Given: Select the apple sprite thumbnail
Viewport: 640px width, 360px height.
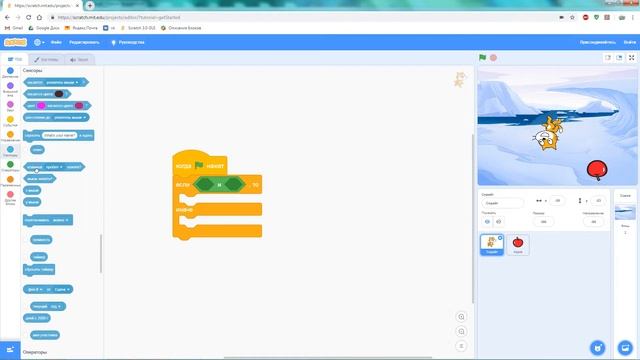Looking at the screenshot, I should tap(518, 244).
